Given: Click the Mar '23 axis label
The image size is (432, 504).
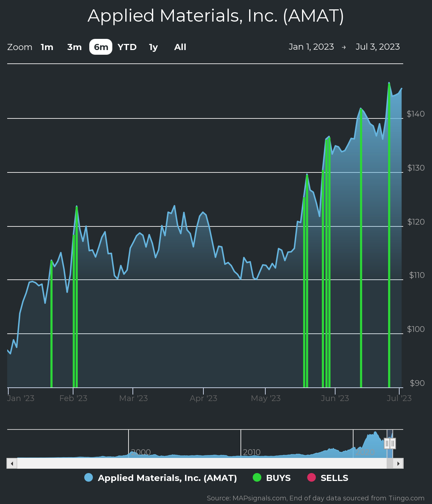Looking at the screenshot, I should 134,398.
